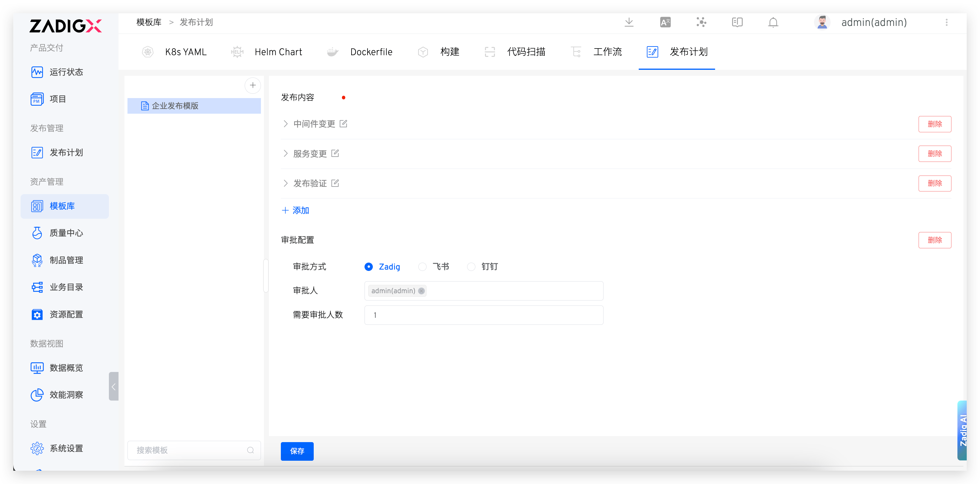This screenshot has width=980, height=484.
Task: Click the plus icon to add a template
Action: pyautogui.click(x=253, y=85)
